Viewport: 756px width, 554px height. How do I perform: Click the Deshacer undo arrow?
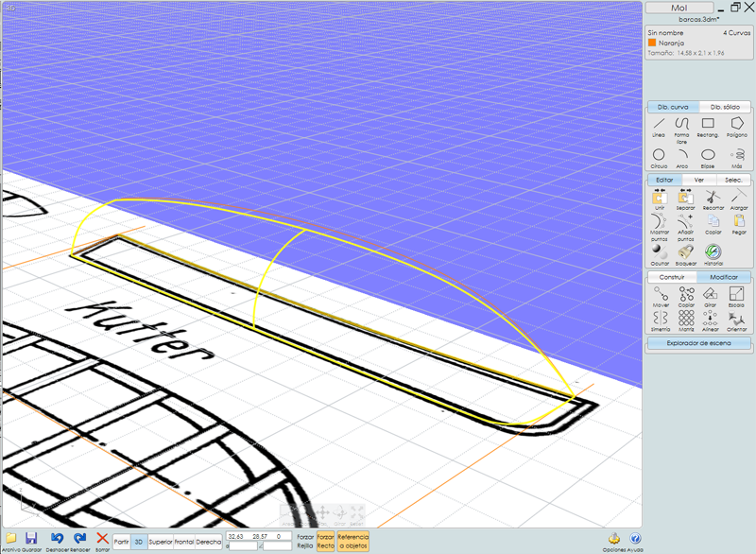click(57, 541)
